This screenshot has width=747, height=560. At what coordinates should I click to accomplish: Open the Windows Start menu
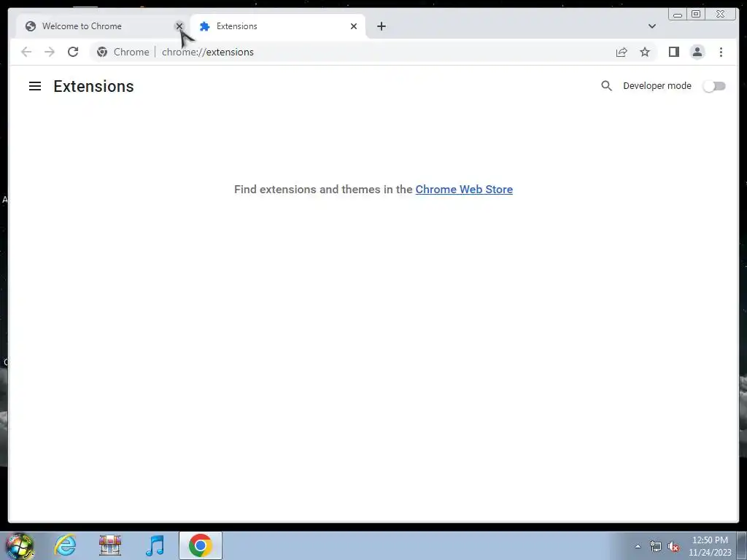tap(20, 545)
